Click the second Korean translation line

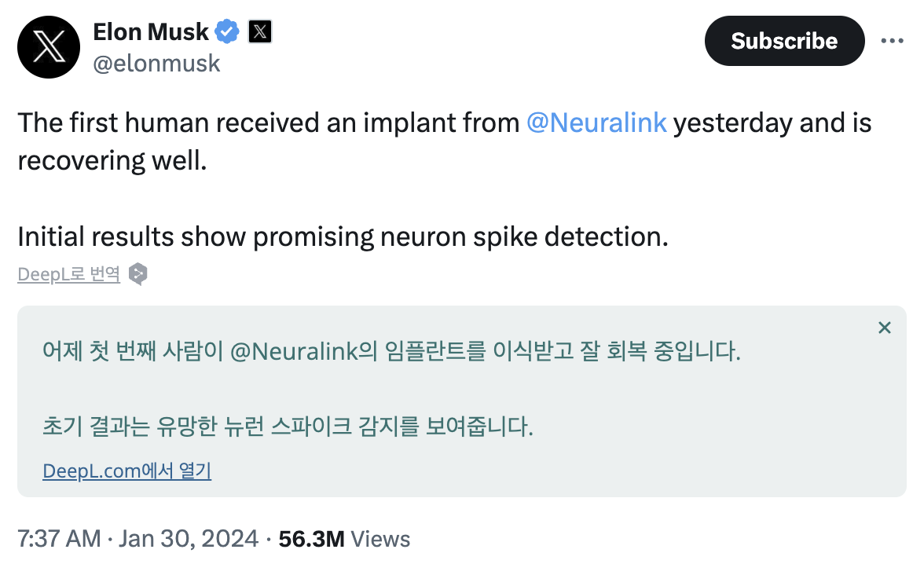[288, 427]
